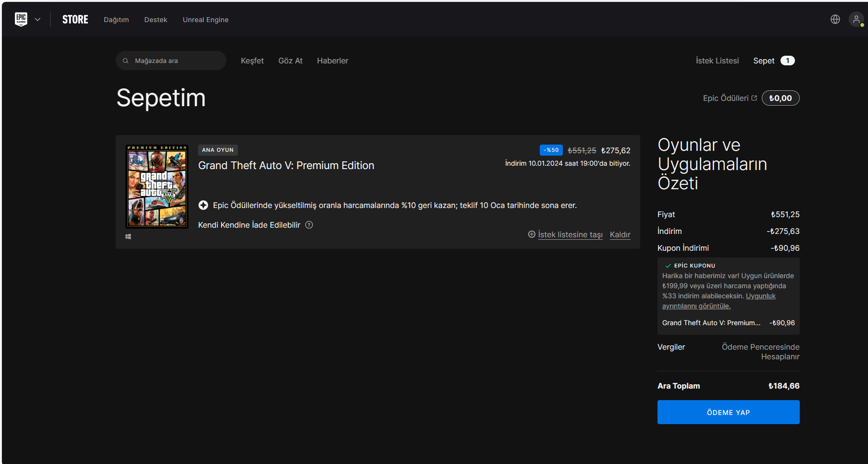Open the user account profile icon
868x464 pixels.
pos(856,19)
